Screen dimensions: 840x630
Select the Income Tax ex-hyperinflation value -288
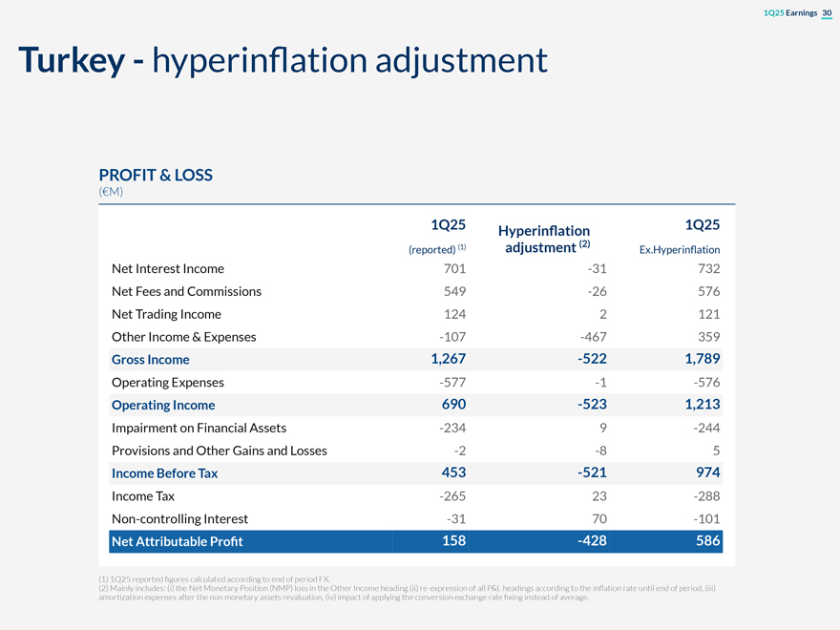[x=706, y=496]
